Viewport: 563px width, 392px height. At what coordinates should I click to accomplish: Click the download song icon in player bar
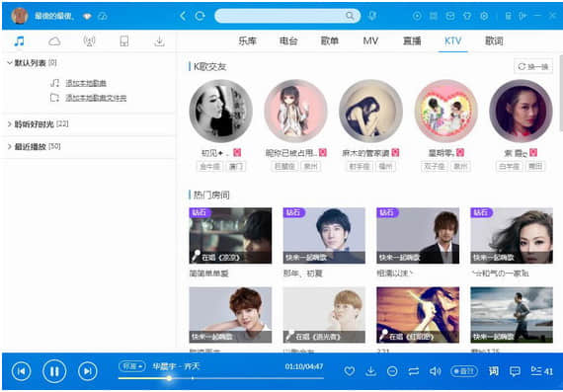click(x=370, y=371)
